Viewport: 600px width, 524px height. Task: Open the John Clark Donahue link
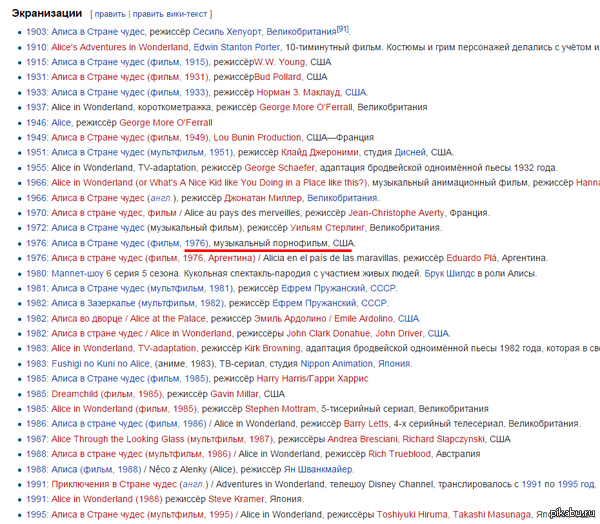[x=328, y=333]
